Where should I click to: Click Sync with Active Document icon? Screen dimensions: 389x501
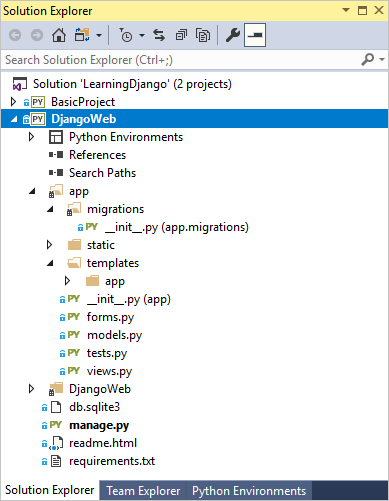159,35
